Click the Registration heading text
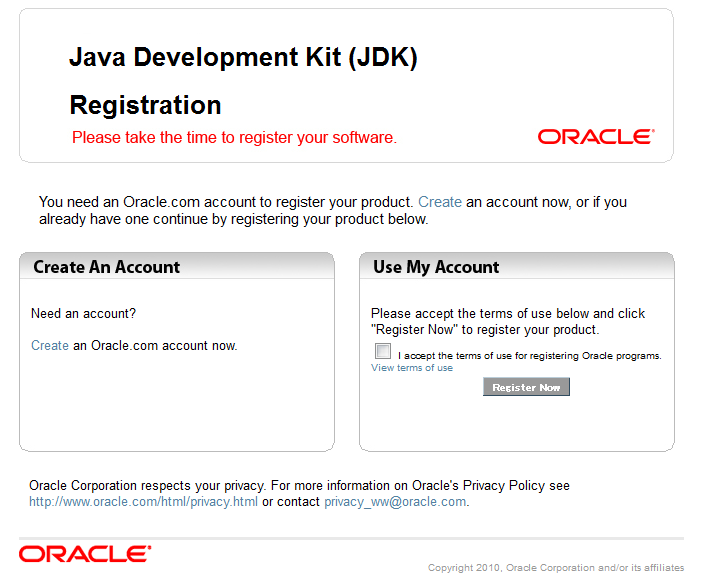707x584 pixels. [145, 105]
